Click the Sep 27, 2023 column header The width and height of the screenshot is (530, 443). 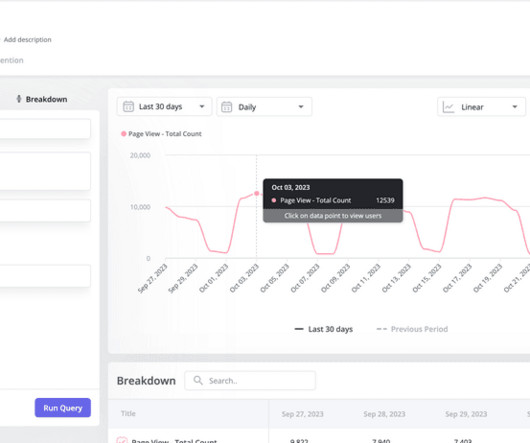pyautogui.click(x=303, y=414)
